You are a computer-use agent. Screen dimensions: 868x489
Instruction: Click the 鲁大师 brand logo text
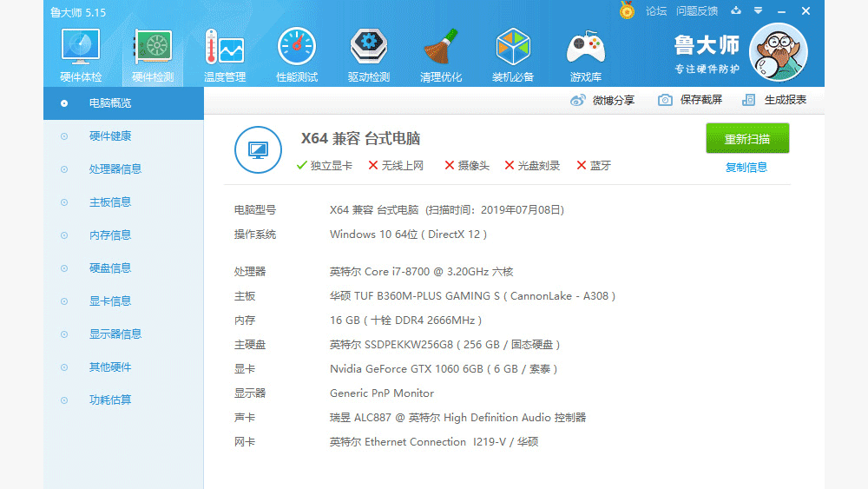(x=707, y=45)
